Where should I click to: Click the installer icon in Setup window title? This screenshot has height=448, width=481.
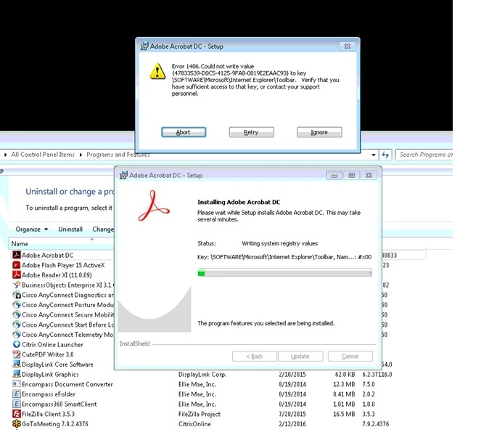pos(123,175)
